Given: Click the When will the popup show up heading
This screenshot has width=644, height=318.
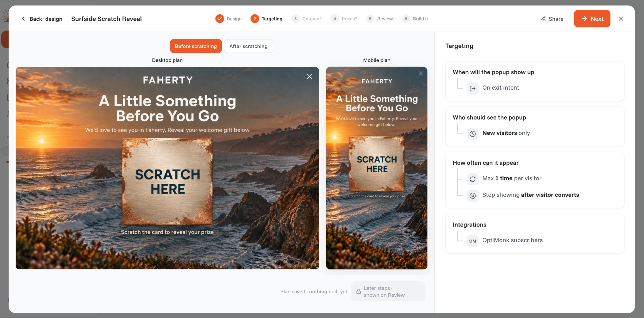Looking at the screenshot, I should [493, 72].
